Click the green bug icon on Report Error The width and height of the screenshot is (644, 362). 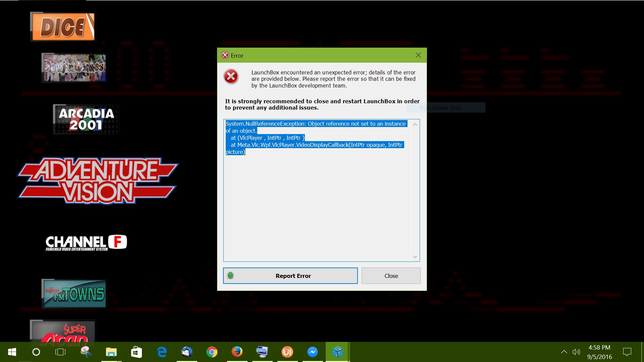[230, 276]
